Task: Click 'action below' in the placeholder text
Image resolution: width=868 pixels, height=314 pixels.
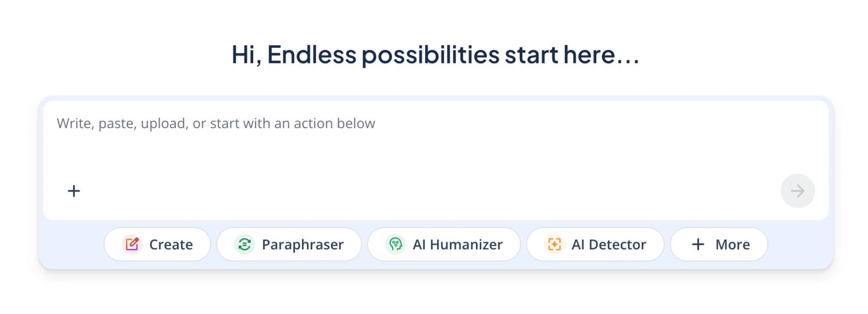Action: coord(334,124)
